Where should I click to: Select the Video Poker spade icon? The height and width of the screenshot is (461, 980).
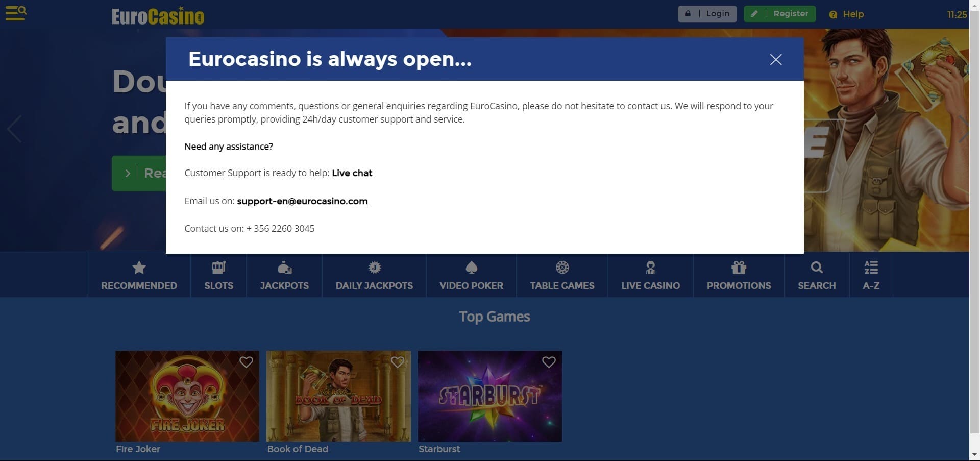coord(471,268)
